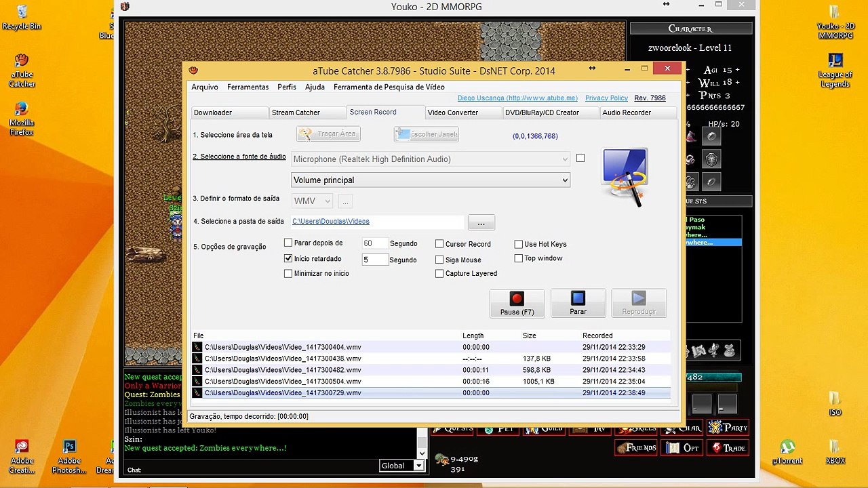
Task: Open the Privacy Policy link
Action: pos(606,98)
